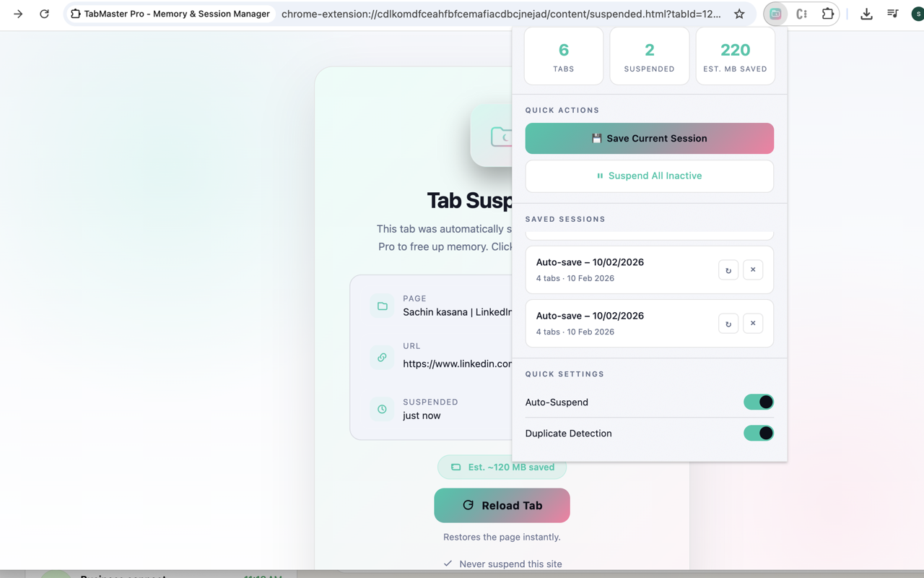
Task: Delete the bottom Auto-save session
Action: click(x=752, y=324)
